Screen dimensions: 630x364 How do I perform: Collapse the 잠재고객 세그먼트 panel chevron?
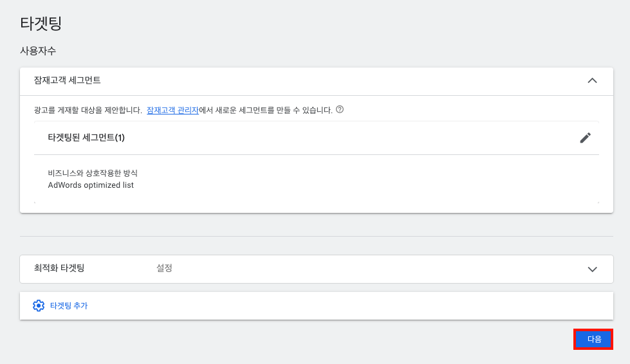[592, 80]
